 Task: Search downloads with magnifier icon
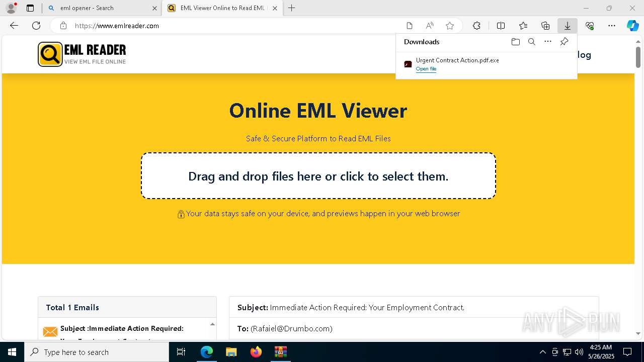(x=531, y=42)
